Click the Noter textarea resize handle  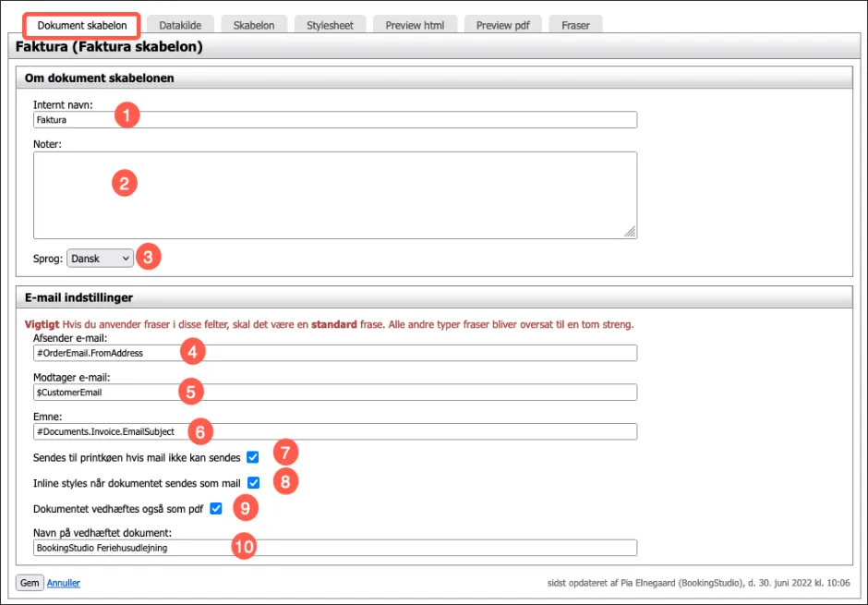631,233
